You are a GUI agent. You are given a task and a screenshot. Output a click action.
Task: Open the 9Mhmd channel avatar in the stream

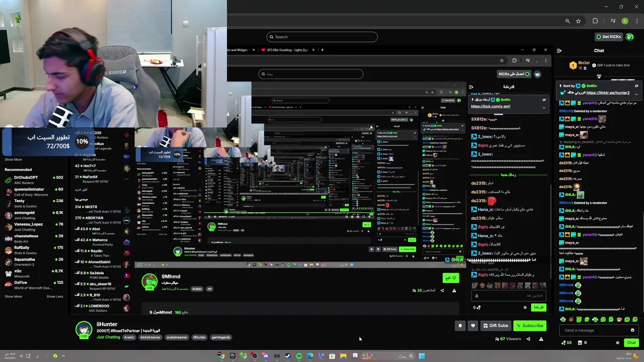149,282
